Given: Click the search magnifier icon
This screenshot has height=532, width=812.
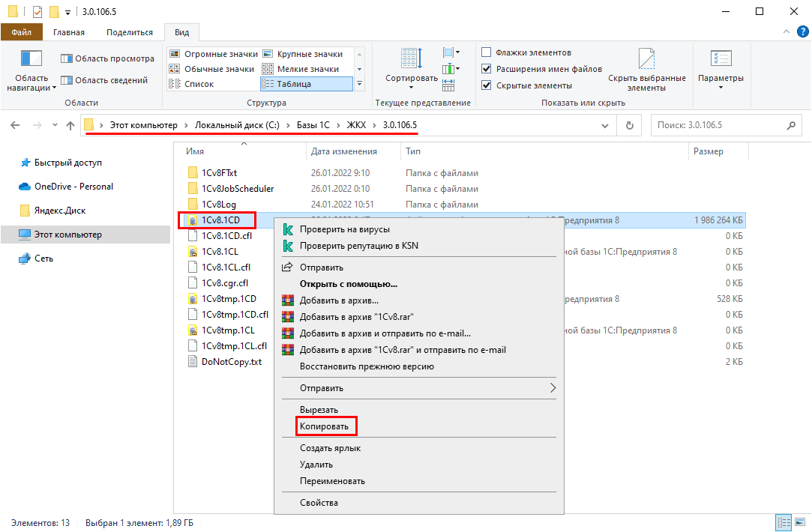Looking at the screenshot, I should pyautogui.click(x=791, y=125).
